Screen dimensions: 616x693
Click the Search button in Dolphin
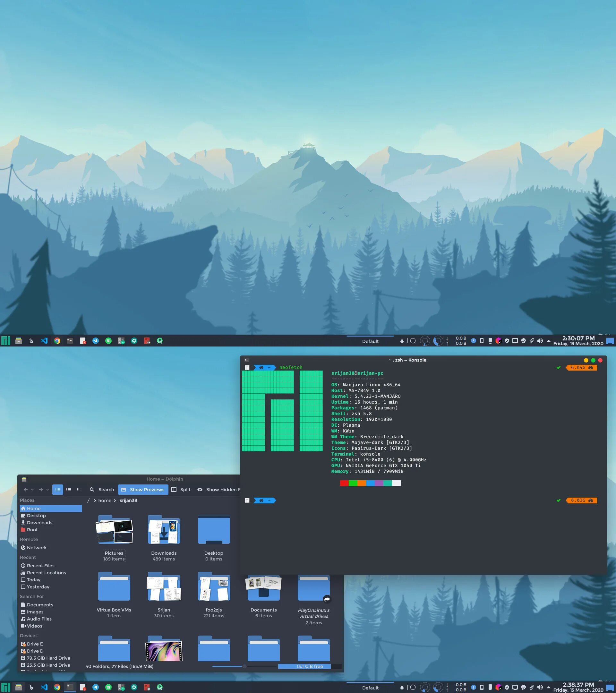(102, 490)
